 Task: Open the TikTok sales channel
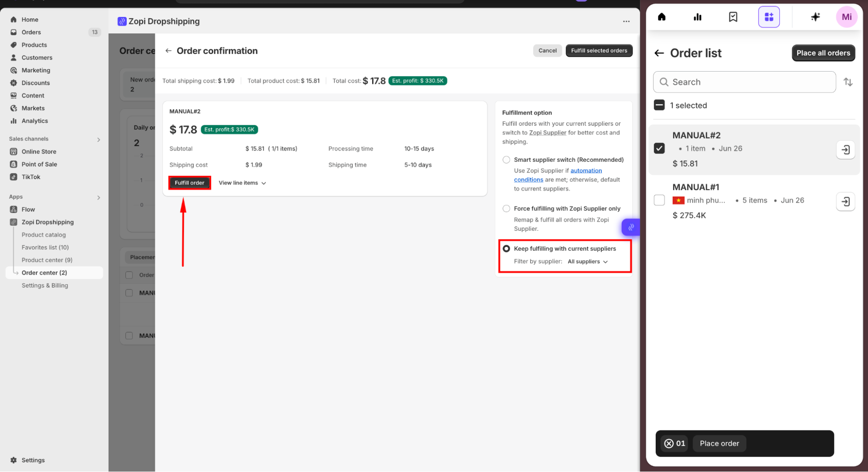click(x=31, y=177)
